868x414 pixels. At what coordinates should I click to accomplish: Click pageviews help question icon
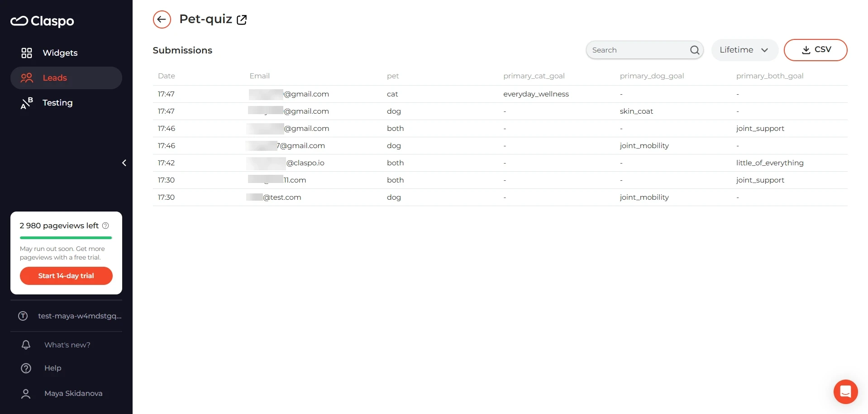[105, 226]
